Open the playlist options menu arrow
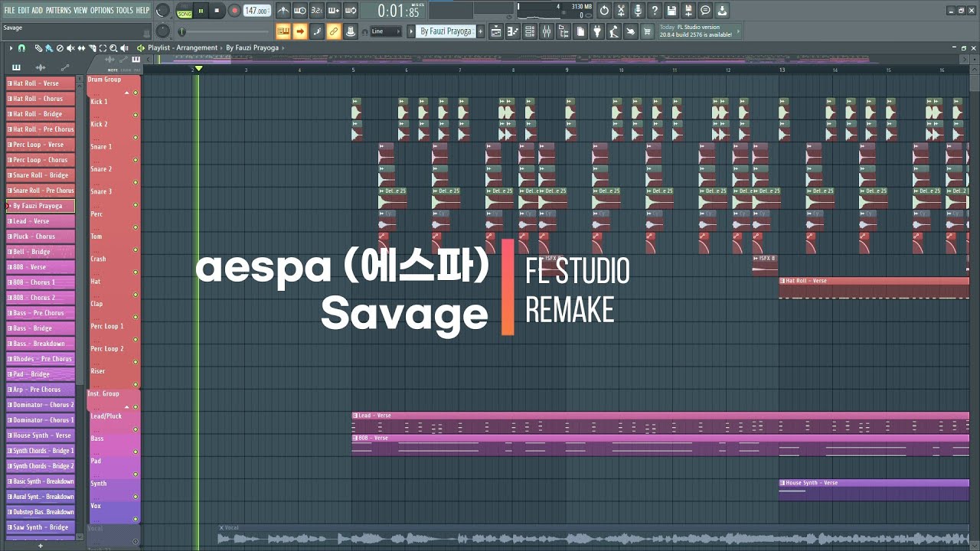Viewport: 980px width, 551px height. [x=11, y=48]
